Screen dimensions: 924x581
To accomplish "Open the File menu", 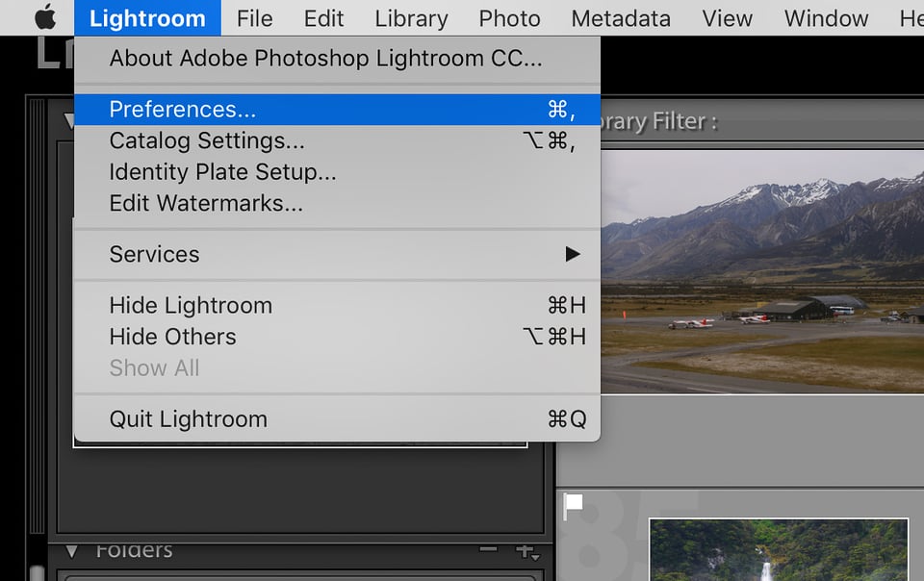I will 254,18.
